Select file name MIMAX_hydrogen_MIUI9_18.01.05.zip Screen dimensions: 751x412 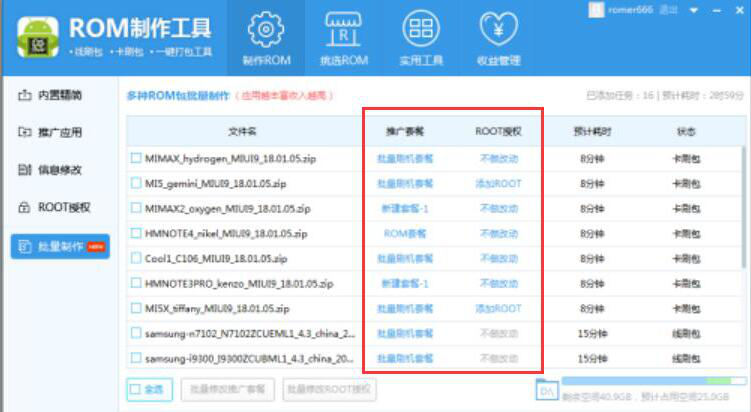[230, 159]
